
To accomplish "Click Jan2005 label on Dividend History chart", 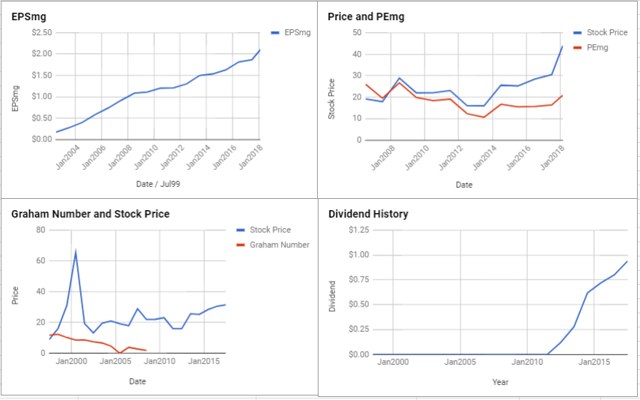I will 460,360.
